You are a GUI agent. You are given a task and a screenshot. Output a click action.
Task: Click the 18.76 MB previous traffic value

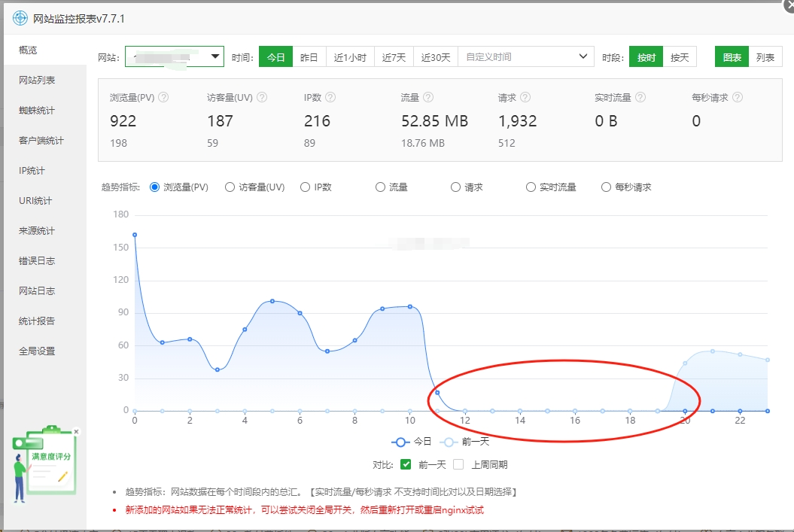coord(423,143)
